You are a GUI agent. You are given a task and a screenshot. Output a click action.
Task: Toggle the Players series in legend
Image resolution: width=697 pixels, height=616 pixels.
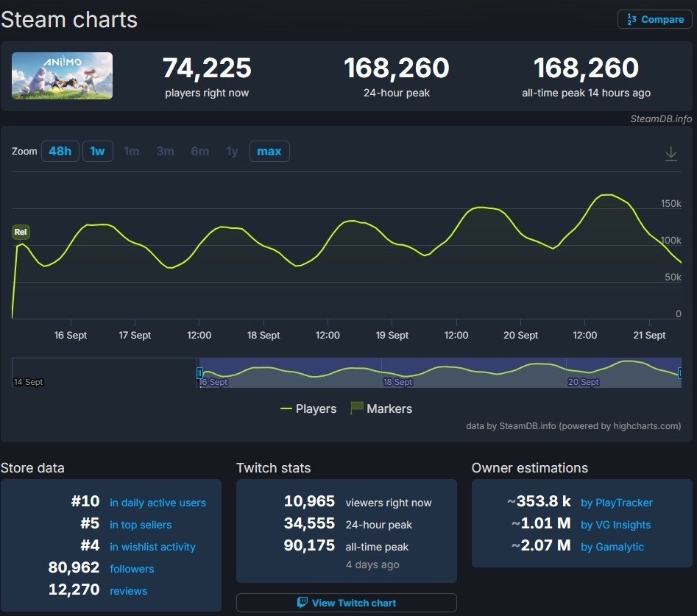308,408
